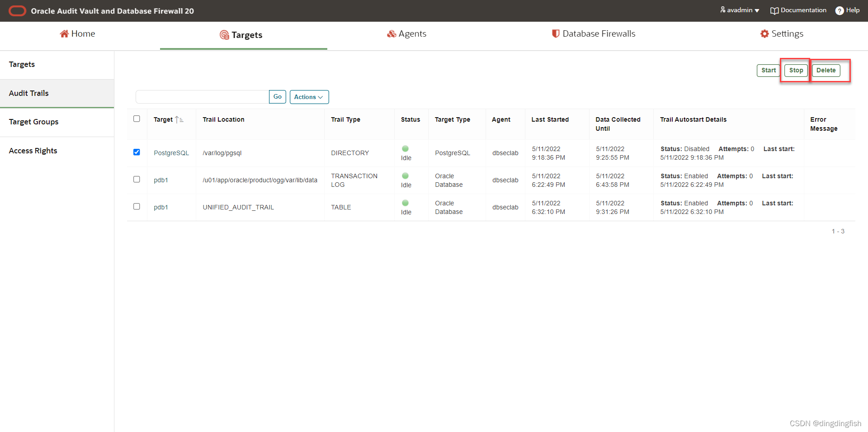Check the pdb1 TRANSACTION LOG row checkbox

tap(137, 179)
